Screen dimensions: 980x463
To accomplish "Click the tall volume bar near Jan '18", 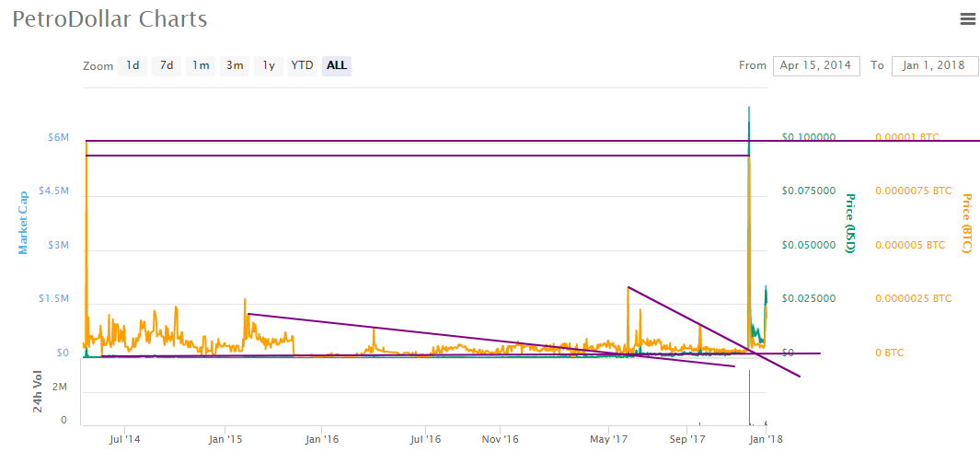I will click(x=749, y=398).
